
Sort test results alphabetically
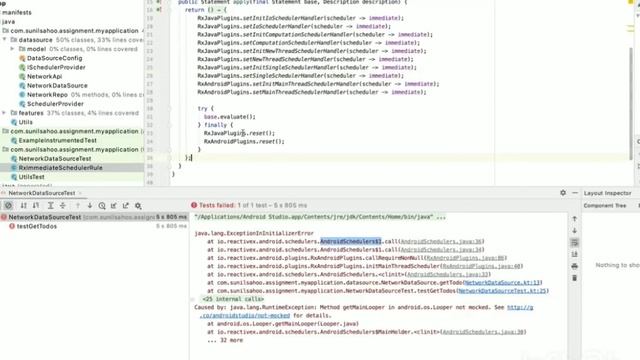[24, 206]
